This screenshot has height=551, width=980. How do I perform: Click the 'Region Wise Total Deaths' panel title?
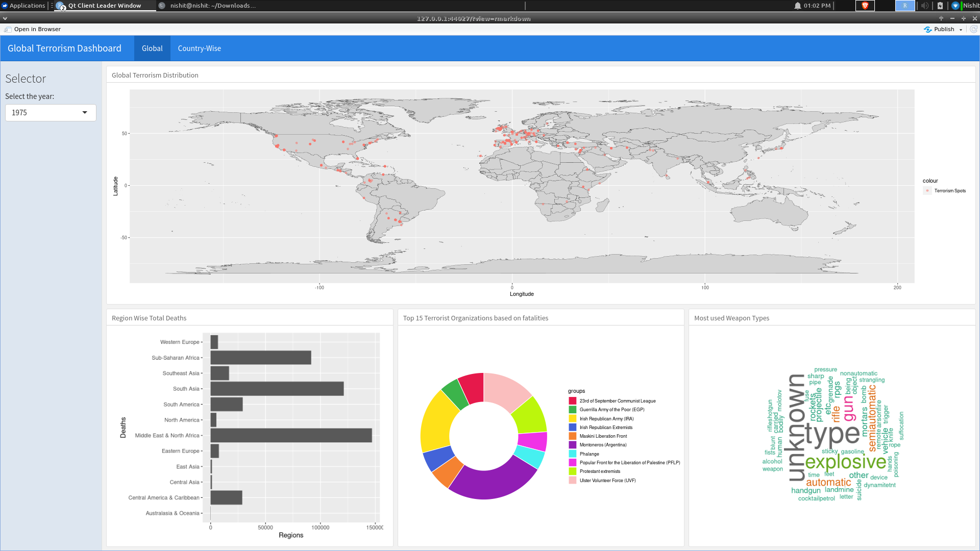[149, 318]
